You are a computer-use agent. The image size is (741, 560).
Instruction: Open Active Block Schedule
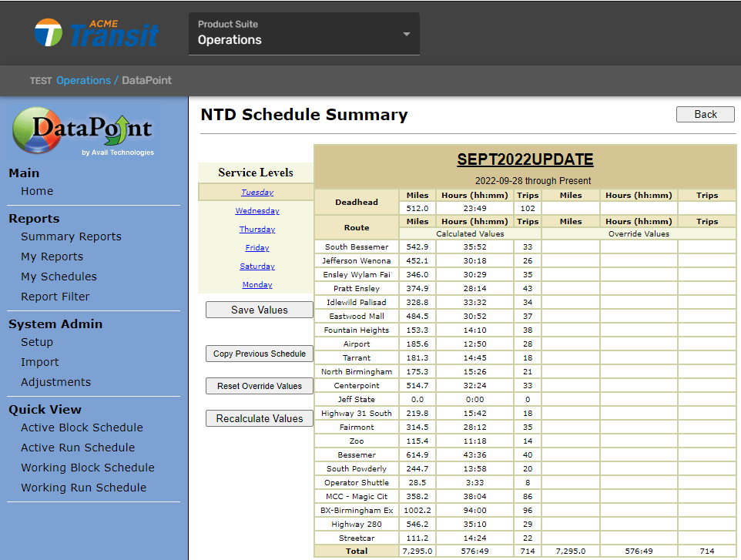tap(82, 428)
